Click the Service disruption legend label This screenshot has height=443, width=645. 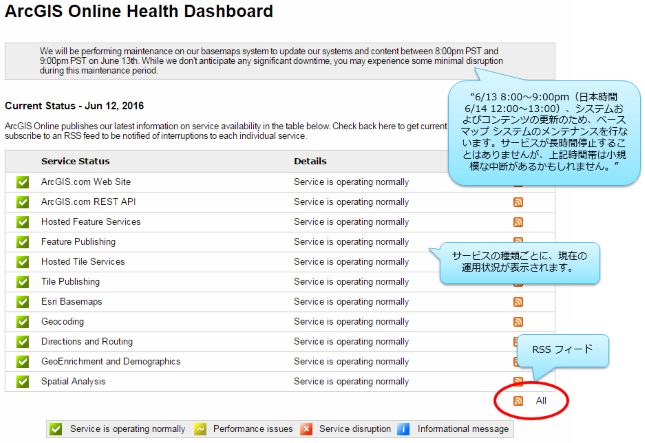(x=355, y=429)
